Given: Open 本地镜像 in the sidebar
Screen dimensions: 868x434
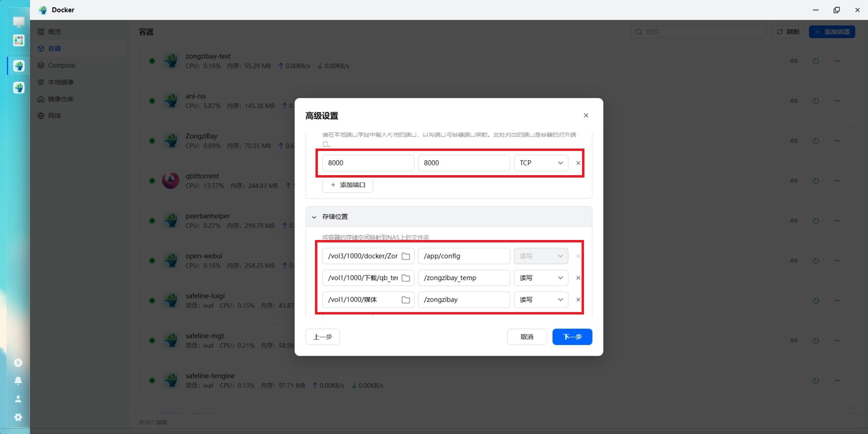Looking at the screenshot, I should [x=80, y=82].
